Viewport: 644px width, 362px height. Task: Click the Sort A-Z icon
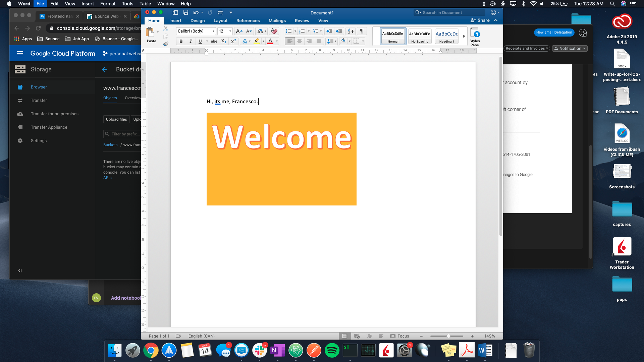point(351,31)
